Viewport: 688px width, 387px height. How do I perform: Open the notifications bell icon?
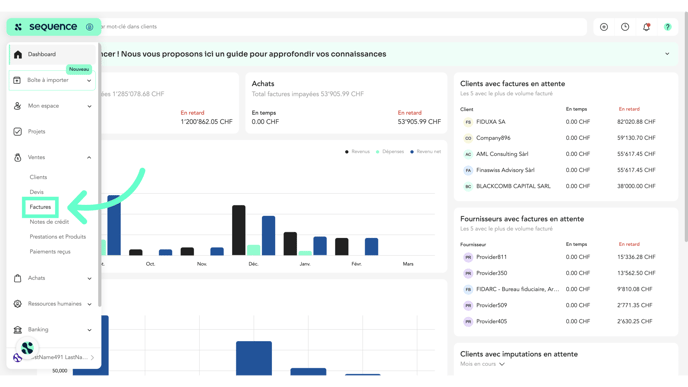point(646,27)
